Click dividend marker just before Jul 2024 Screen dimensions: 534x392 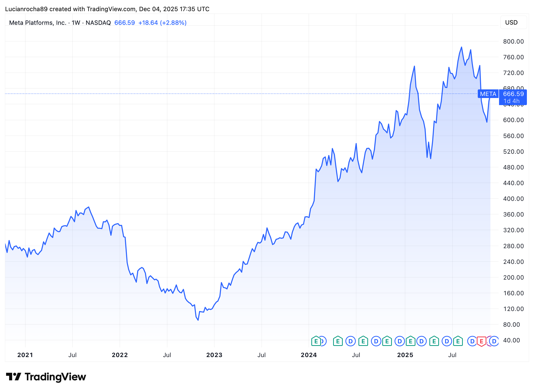351,341
